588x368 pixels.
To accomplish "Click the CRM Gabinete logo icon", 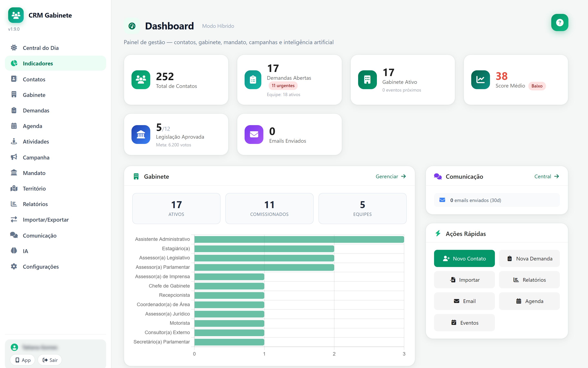I will [x=16, y=15].
